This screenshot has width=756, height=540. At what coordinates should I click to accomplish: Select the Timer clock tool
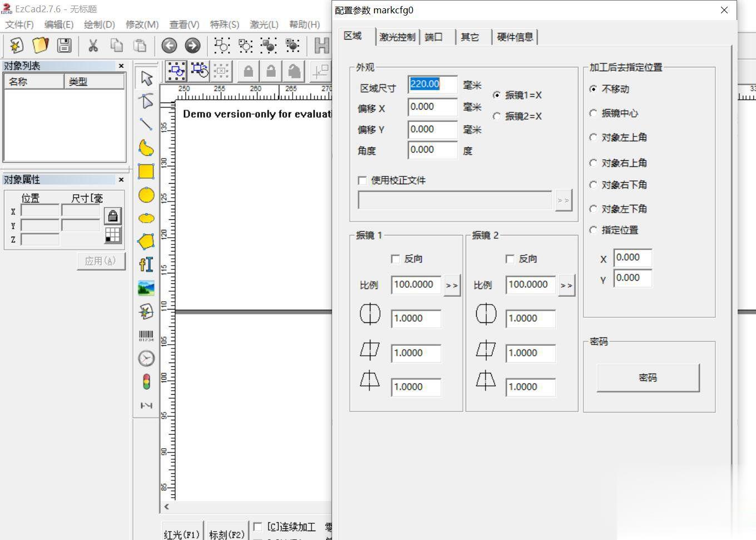[x=146, y=359]
